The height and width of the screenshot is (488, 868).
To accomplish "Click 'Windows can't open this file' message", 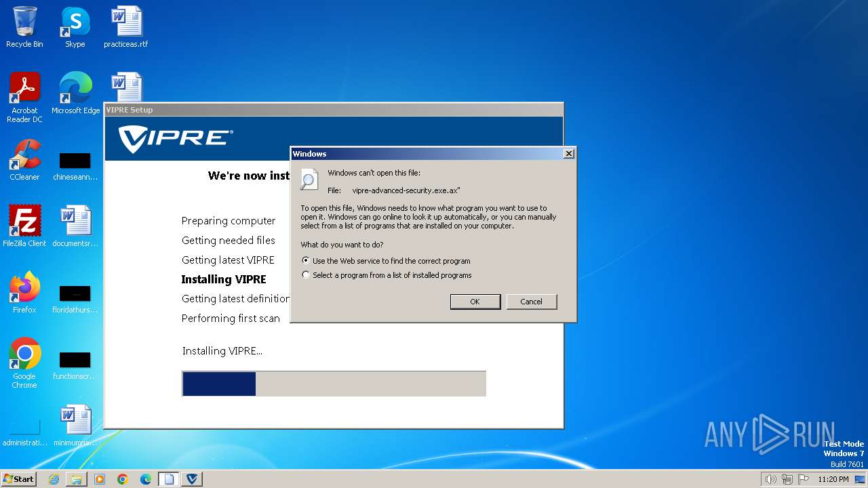I will pyautogui.click(x=374, y=173).
